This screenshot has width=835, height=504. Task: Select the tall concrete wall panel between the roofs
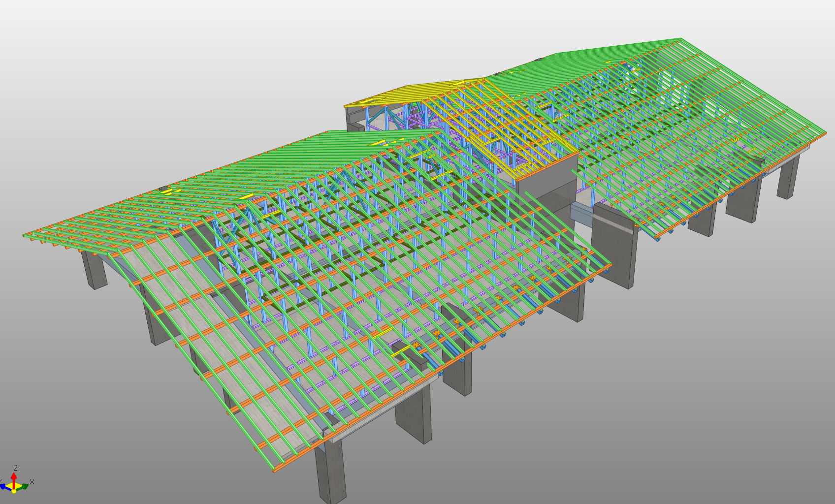[x=613, y=246]
